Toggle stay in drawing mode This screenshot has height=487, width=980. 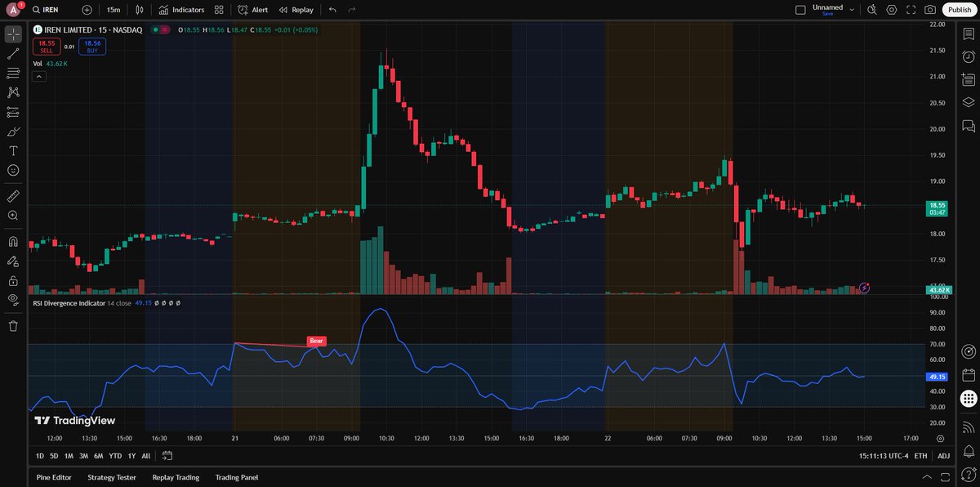(13, 261)
